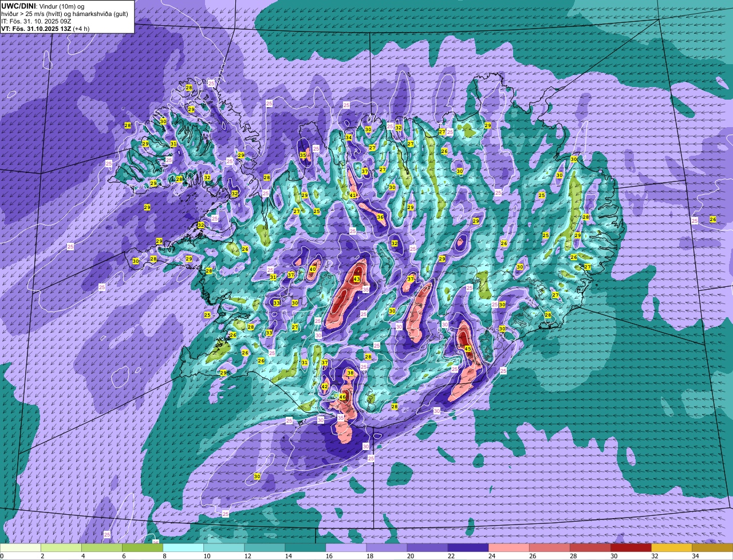Click the "IT: Fös. 31. 10. 2025 09Z" text
Screen dimensions: 733x560
[37, 21]
